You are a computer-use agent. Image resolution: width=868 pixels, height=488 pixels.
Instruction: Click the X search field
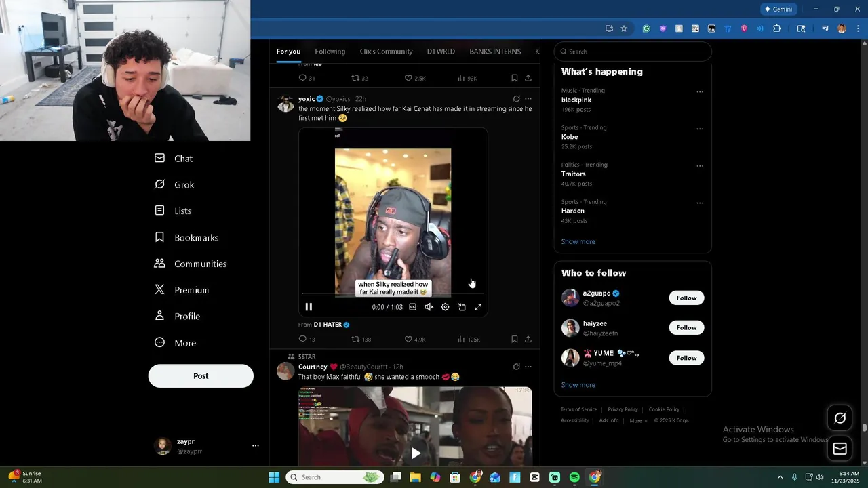(x=633, y=52)
